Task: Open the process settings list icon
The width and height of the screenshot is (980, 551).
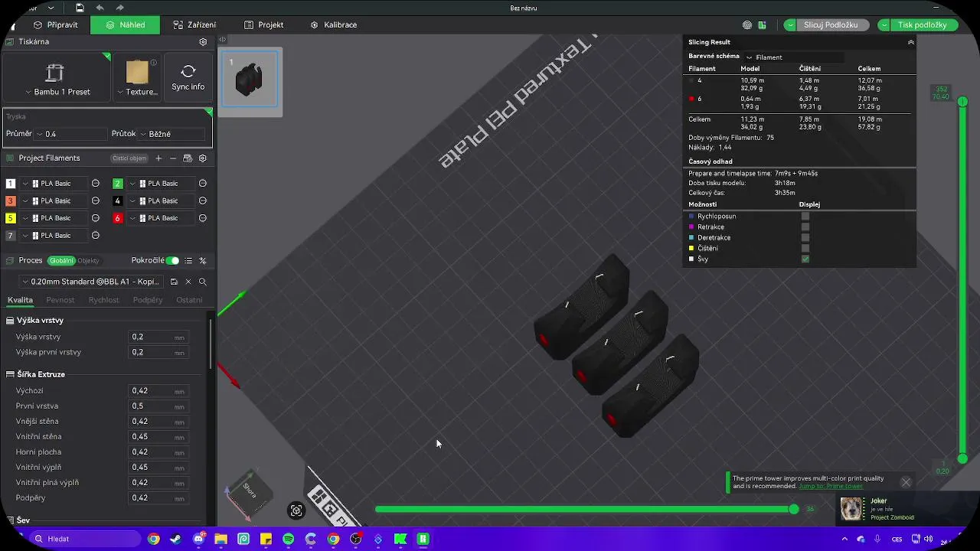Action: coord(188,261)
